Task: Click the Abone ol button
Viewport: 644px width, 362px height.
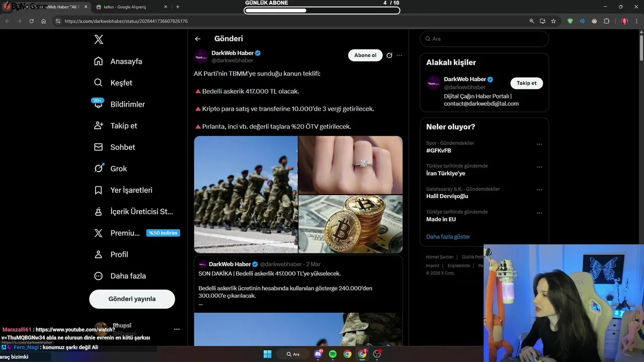Action: pyautogui.click(x=365, y=55)
